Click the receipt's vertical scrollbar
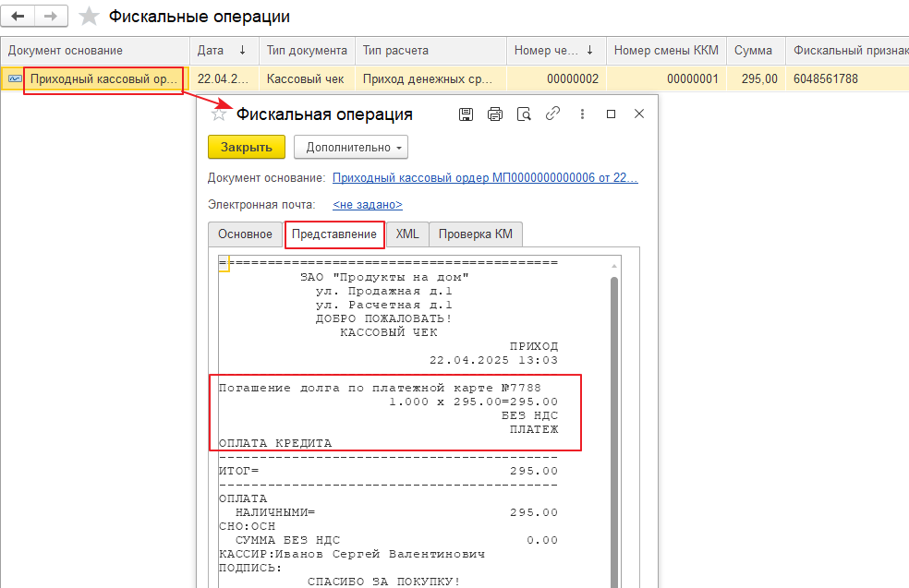The image size is (909, 588). 613,415
